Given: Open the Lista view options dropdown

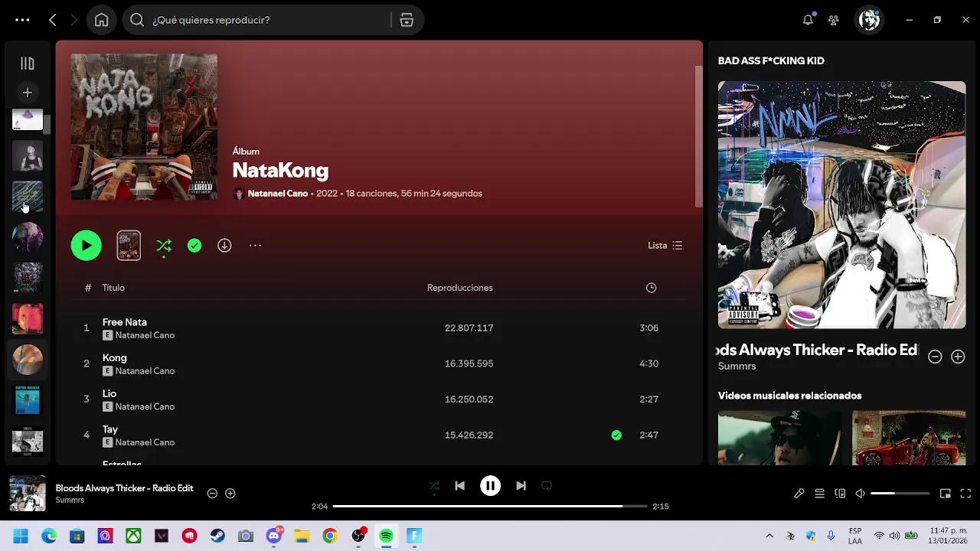Looking at the screenshot, I should pos(665,246).
